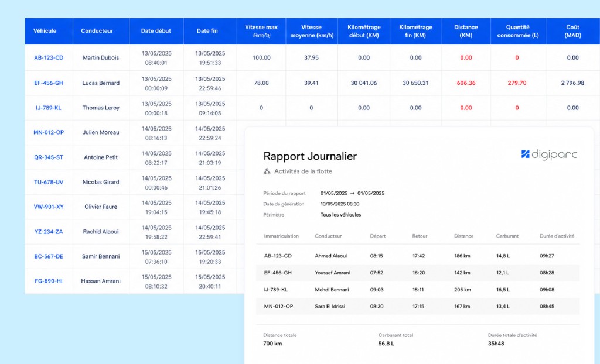Select report row for Sara El Idrissi
Viewport: 600px width, 364px height.
tap(418, 306)
